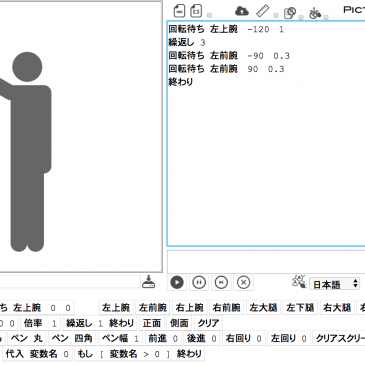Screen dimensions: 365x365
Task: Click the download-to-drive icon under the canvas
Action: [149, 282]
